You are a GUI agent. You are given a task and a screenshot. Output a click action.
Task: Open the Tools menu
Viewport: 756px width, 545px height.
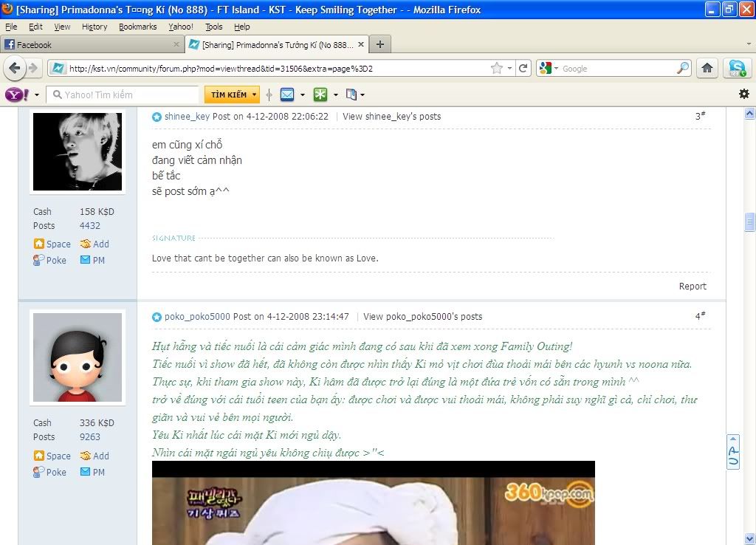pyautogui.click(x=213, y=27)
